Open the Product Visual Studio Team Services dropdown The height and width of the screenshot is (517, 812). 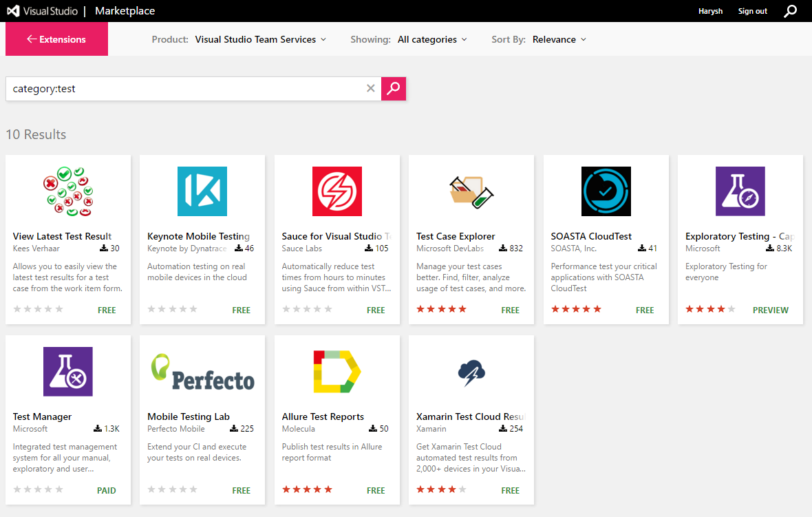point(261,39)
